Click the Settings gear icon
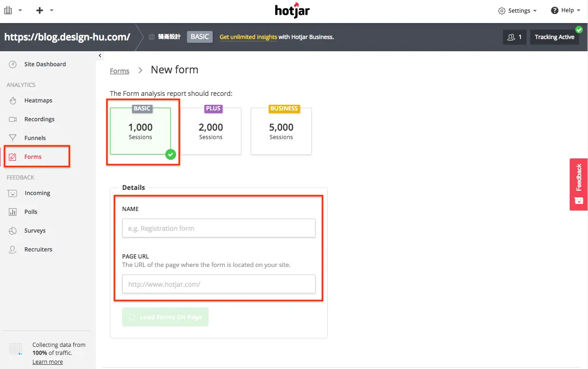The height and width of the screenshot is (369, 588). point(502,10)
